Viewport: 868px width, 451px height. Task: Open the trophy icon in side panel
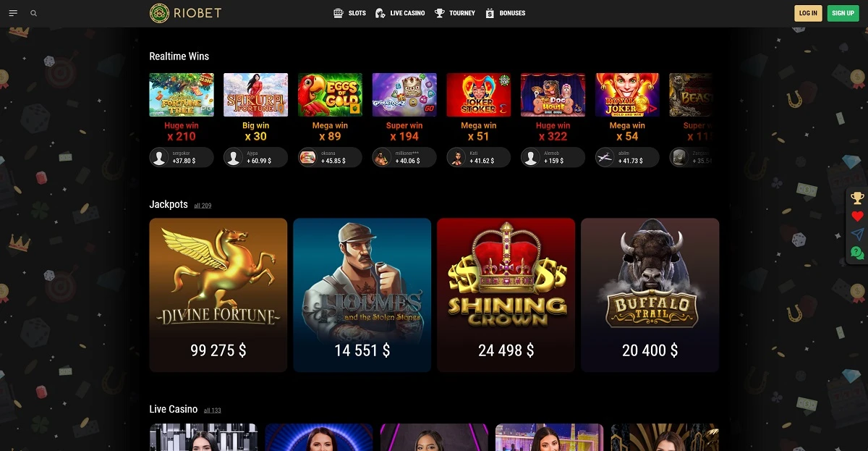tap(857, 198)
